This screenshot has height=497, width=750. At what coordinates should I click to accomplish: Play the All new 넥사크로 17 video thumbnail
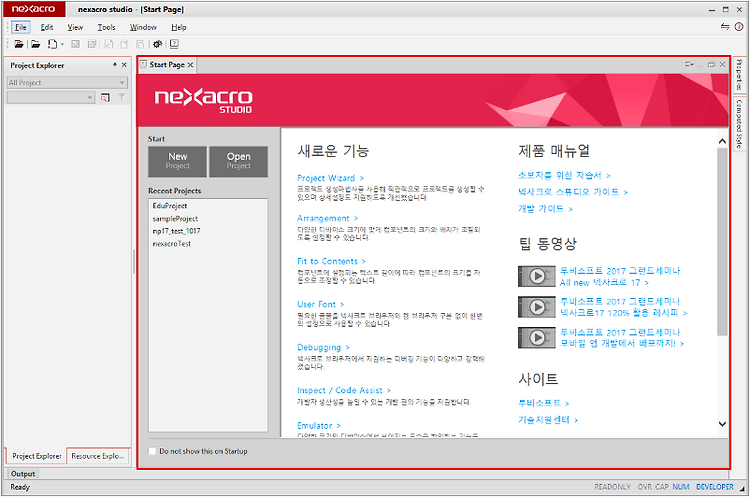tap(537, 276)
